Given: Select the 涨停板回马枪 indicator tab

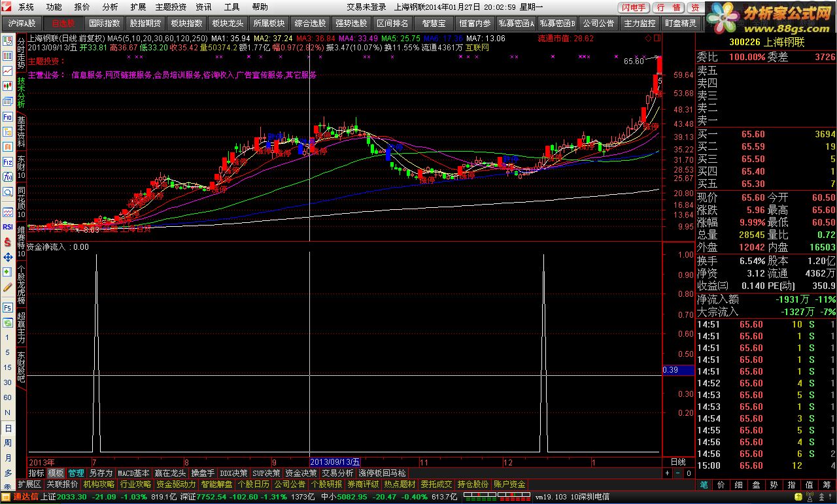Looking at the screenshot, I should pos(382,473).
